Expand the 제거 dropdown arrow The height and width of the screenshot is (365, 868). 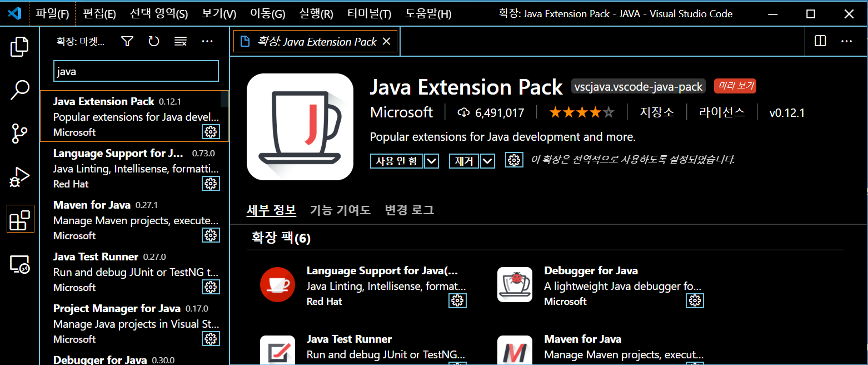488,161
